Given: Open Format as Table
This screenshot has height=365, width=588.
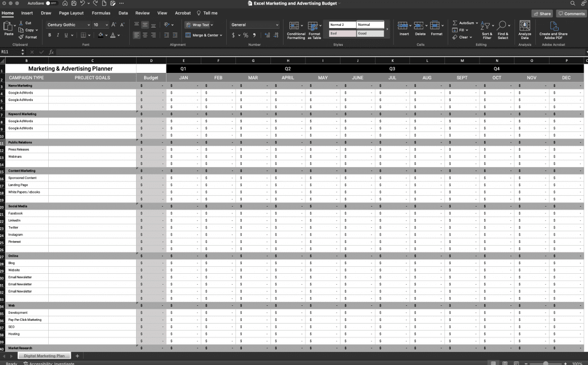Looking at the screenshot, I should pos(314,30).
